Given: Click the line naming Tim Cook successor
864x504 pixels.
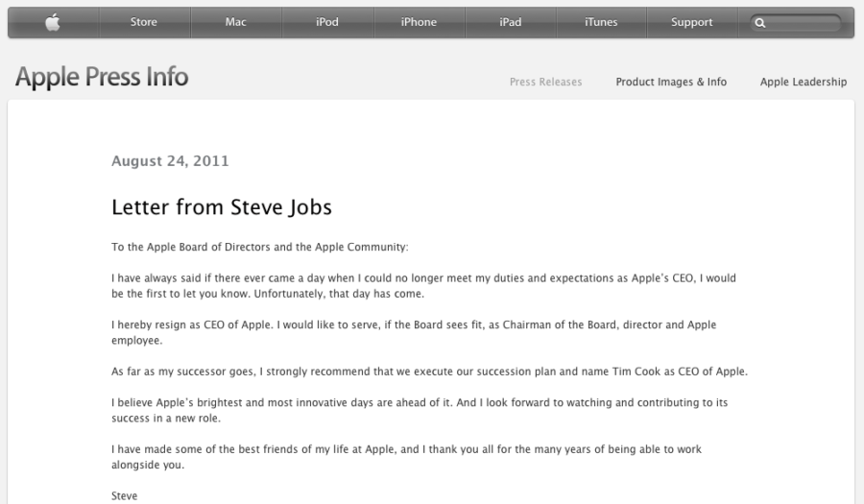Looking at the screenshot, I should (430, 372).
